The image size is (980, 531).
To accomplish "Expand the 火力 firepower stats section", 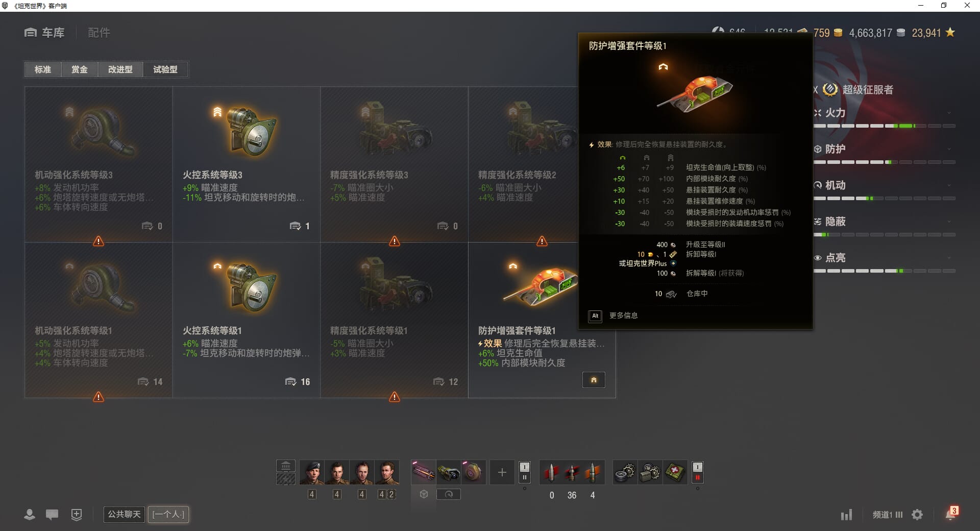I will (x=884, y=113).
